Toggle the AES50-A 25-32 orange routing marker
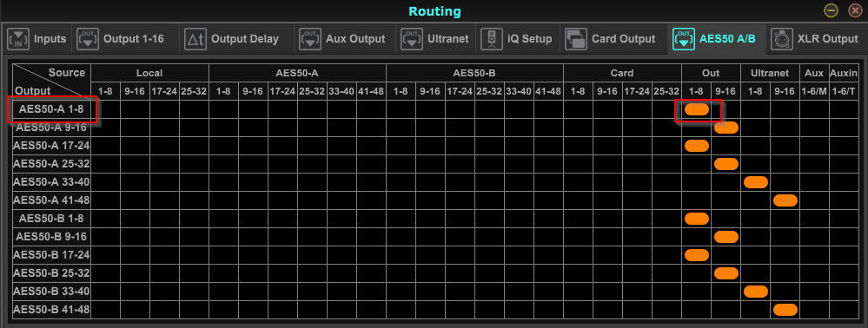This screenshot has width=868, height=328. tap(726, 164)
